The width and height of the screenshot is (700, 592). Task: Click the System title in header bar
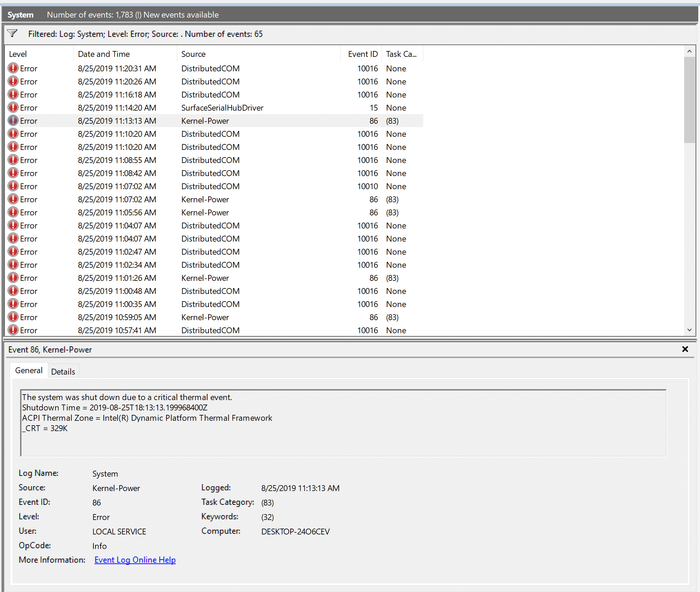click(x=20, y=15)
